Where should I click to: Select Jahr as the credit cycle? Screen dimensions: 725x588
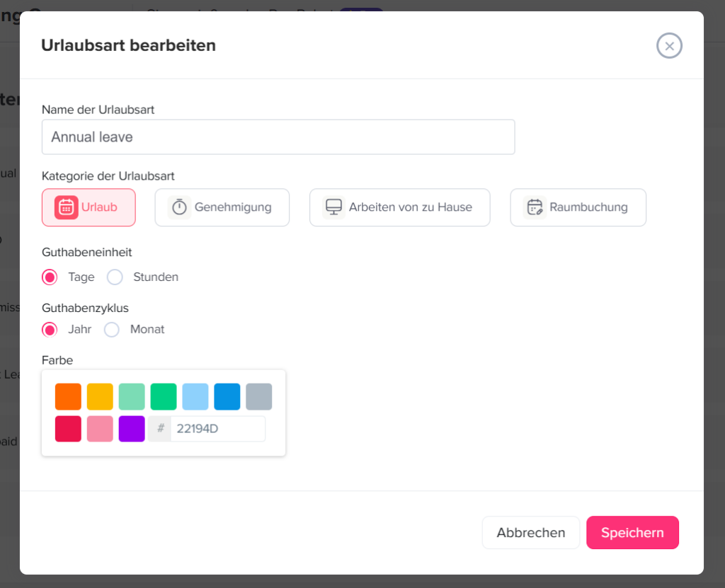coord(50,330)
